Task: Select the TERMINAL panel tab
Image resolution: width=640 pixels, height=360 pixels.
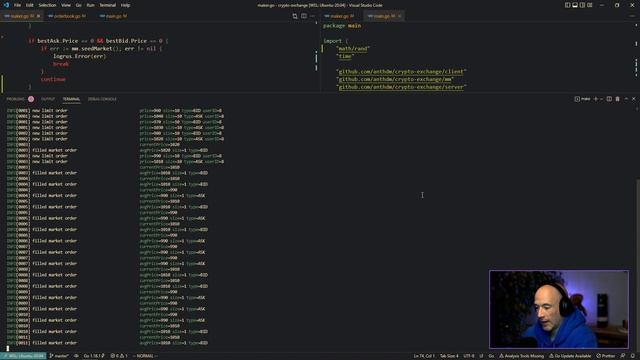Action: tap(71, 99)
